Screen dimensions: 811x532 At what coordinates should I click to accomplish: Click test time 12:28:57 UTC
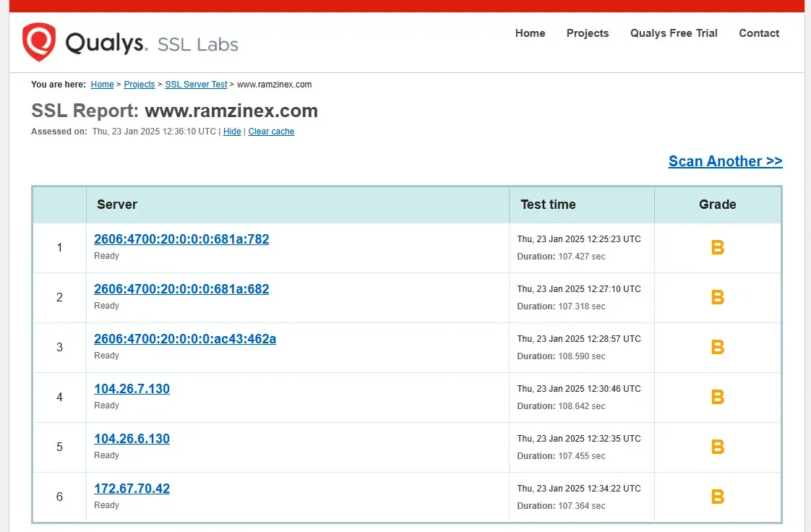click(579, 338)
